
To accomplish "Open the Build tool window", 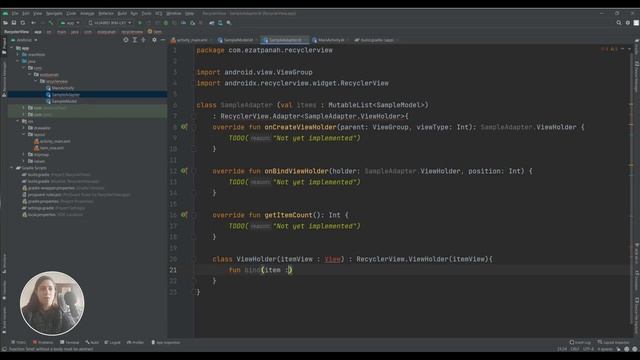I will pos(92,342).
